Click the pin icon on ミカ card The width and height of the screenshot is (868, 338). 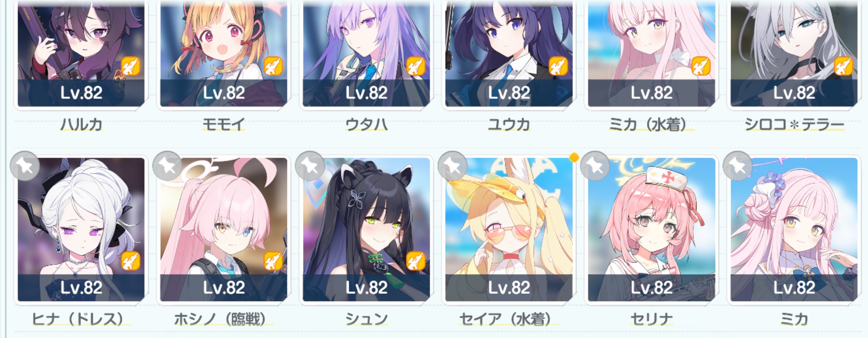737,166
